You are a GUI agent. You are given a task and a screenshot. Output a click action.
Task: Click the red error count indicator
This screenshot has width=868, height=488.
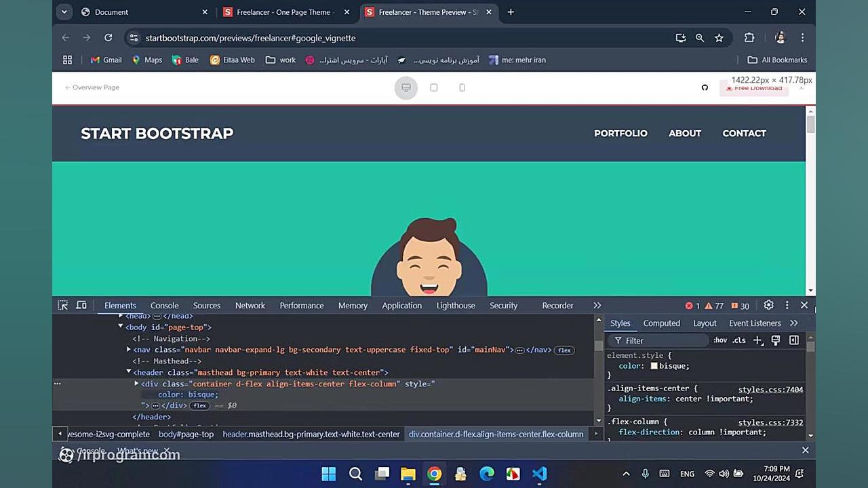pos(692,306)
